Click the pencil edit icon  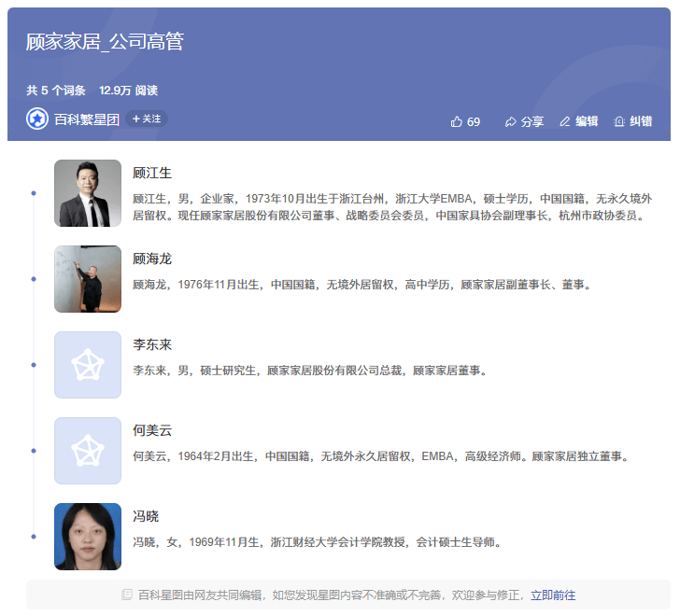[x=564, y=121]
